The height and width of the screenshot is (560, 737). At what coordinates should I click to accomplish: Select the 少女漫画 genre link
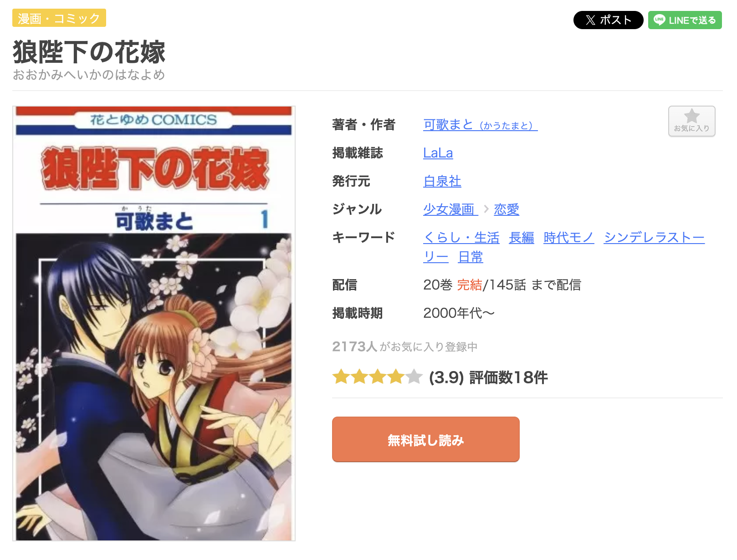[x=450, y=209]
